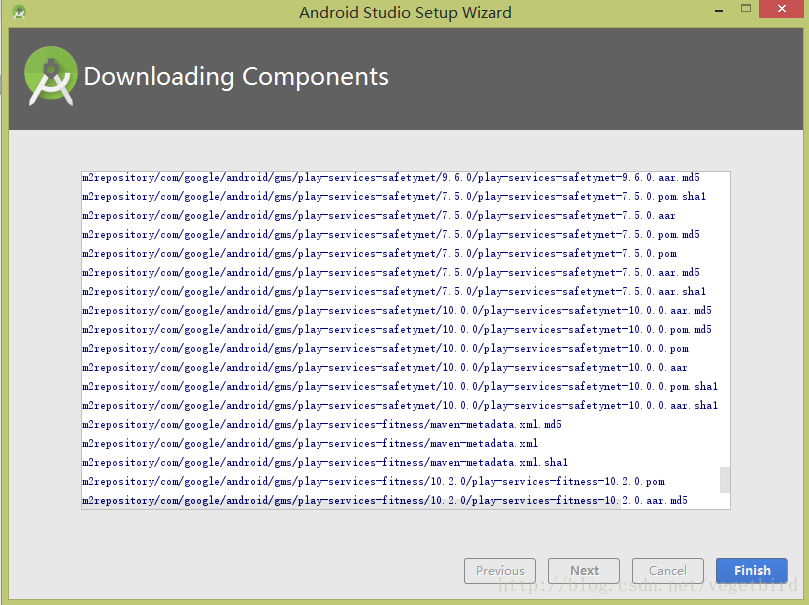
Task: Close the Setup Wizard window
Action: (x=782, y=9)
